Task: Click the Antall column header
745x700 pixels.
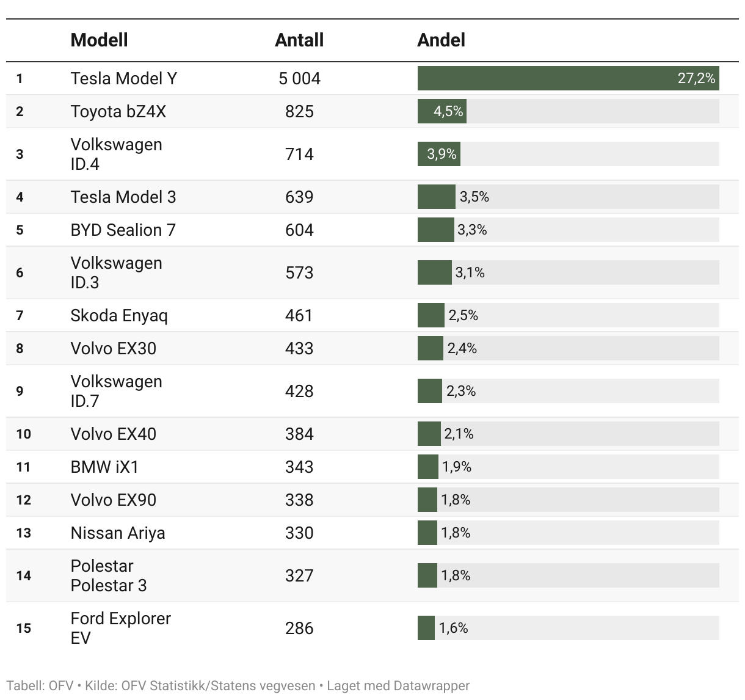Action: pos(299,40)
